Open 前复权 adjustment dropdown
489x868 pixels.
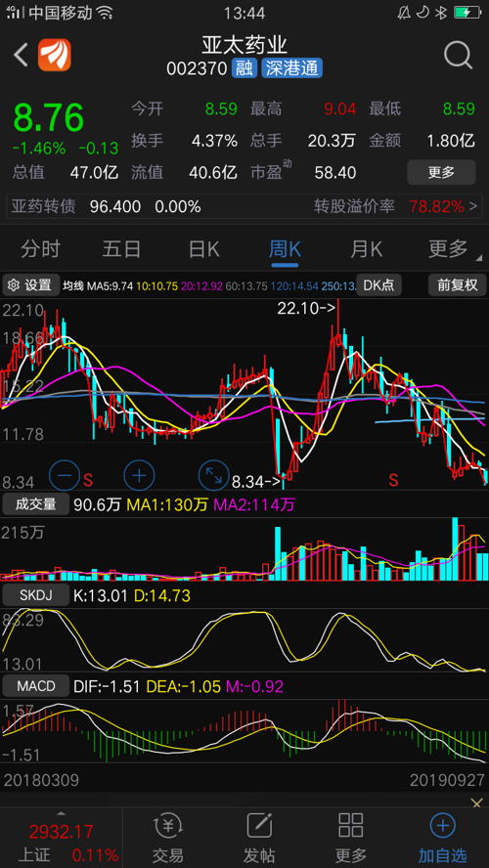tap(457, 285)
